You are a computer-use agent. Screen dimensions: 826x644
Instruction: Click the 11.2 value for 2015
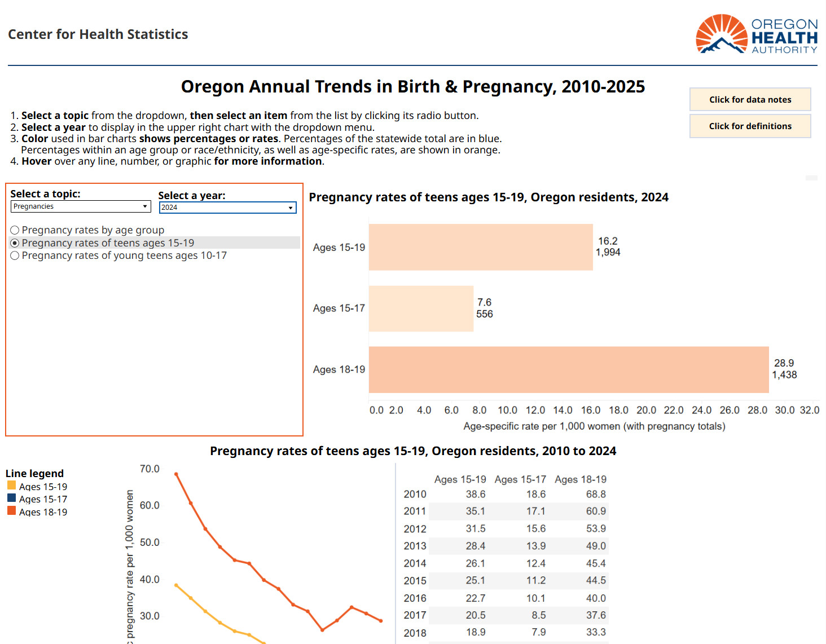point(536,580)
